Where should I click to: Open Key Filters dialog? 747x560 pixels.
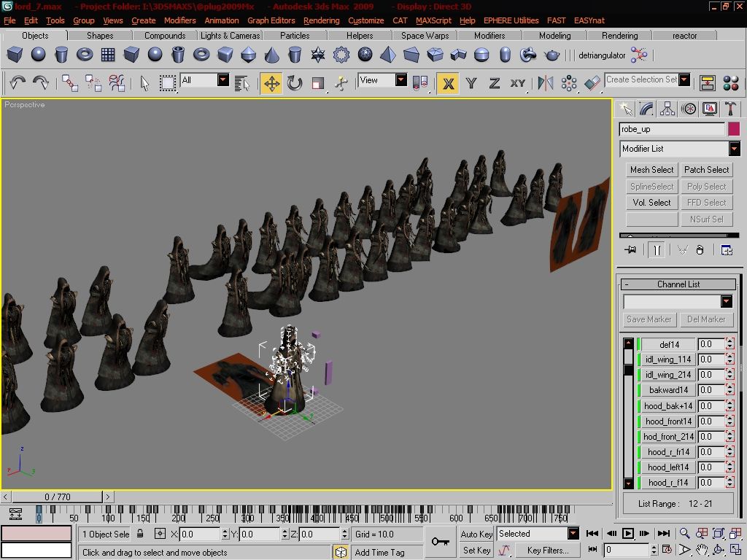[548, 550]
